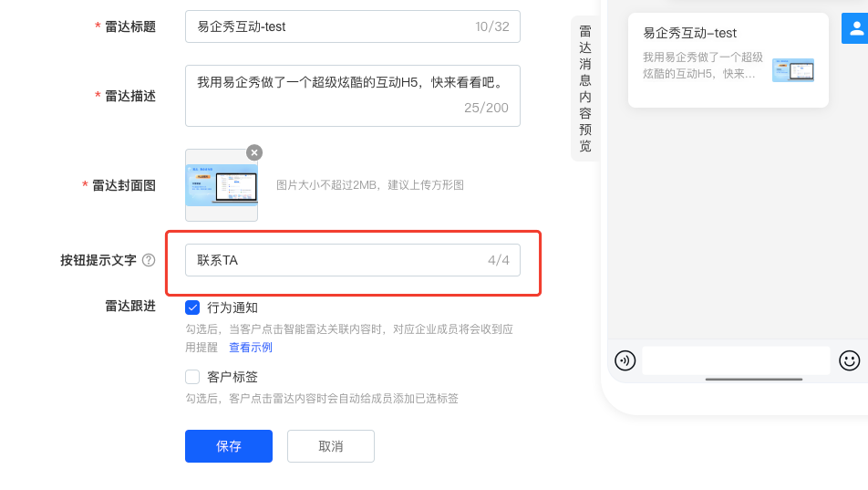Open the 易企秀互动-test preview card
The image size is (868, 490).
pos(728,60)
